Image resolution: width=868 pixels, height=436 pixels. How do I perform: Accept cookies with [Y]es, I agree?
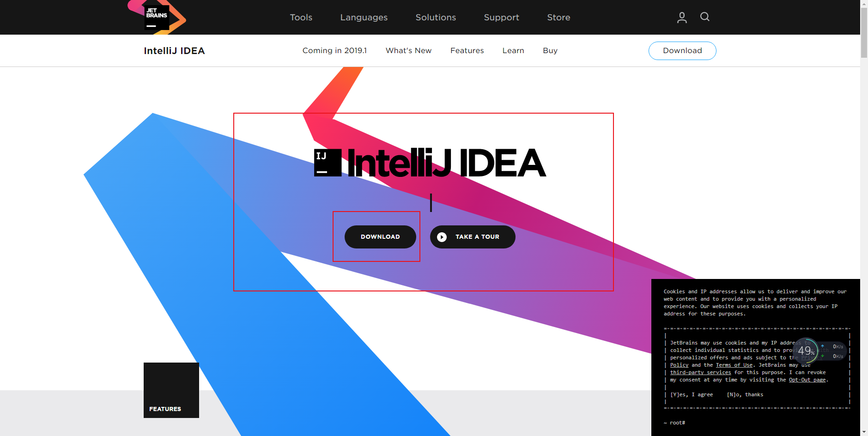pyautogui.click(x=692, y=394)
